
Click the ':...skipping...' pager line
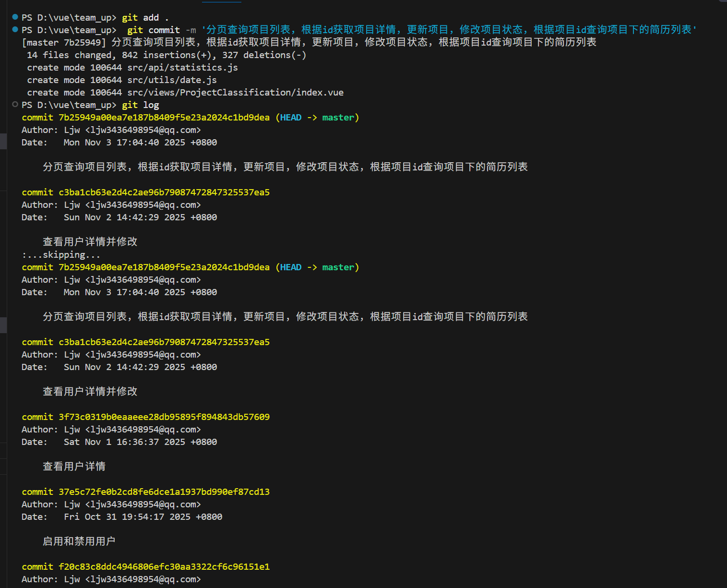pyautogui.click(x=61, y=255)
